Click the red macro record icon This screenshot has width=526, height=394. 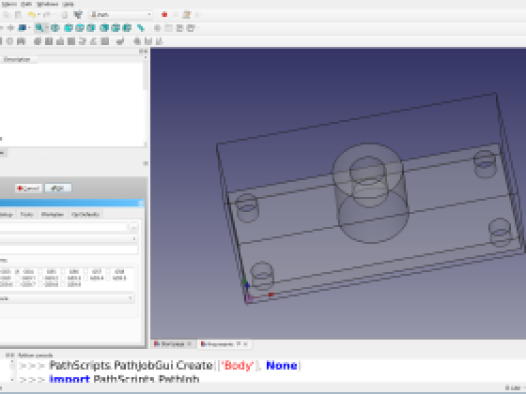pyautogui.click(x=164, y=14)
